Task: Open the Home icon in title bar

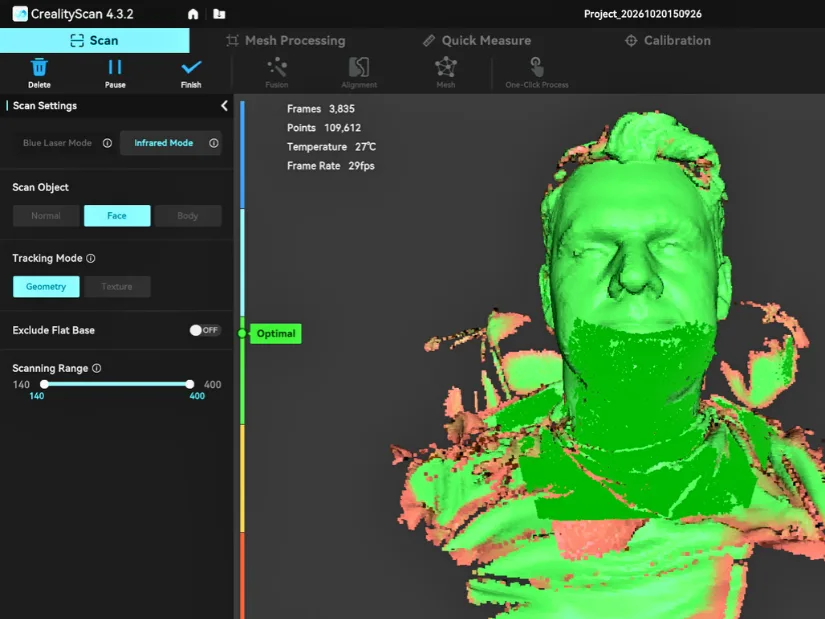Action: tap(193, 14)
